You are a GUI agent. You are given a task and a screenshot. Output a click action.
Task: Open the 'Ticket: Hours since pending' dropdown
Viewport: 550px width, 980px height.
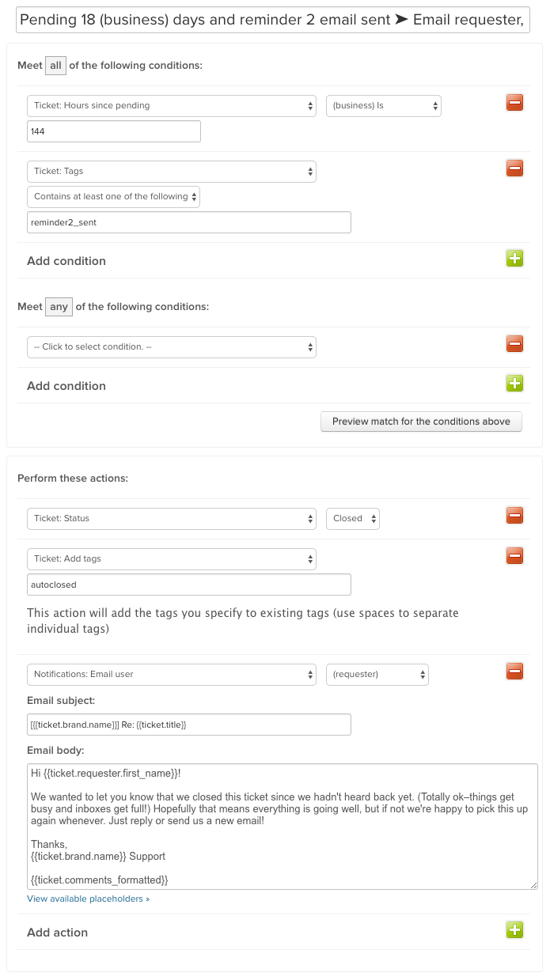(172, 106)
